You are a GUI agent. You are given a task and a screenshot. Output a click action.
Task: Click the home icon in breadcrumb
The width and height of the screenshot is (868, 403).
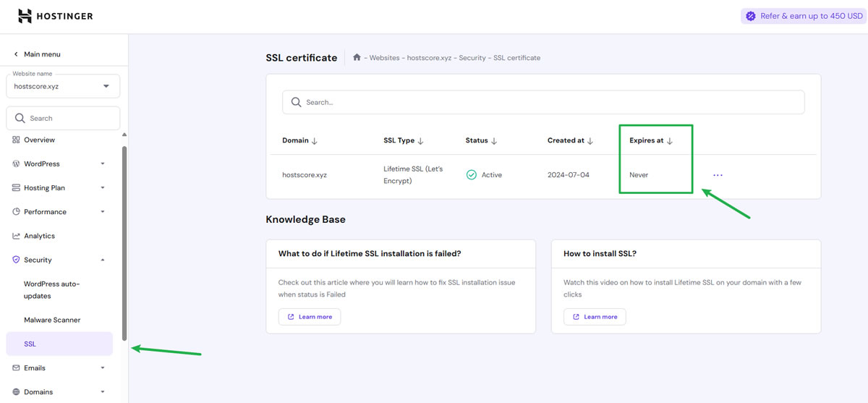point(357,57)
